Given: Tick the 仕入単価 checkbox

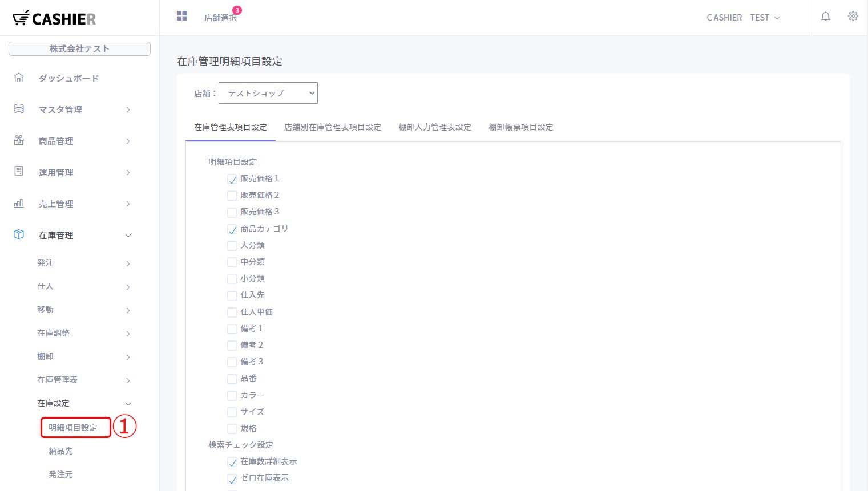Looking at the screenshot, I should (232, 313).
